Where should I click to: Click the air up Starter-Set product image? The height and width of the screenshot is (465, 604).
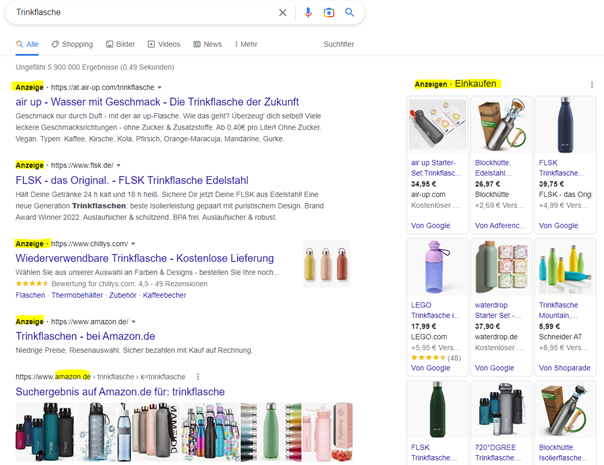(x=438, y=124)
